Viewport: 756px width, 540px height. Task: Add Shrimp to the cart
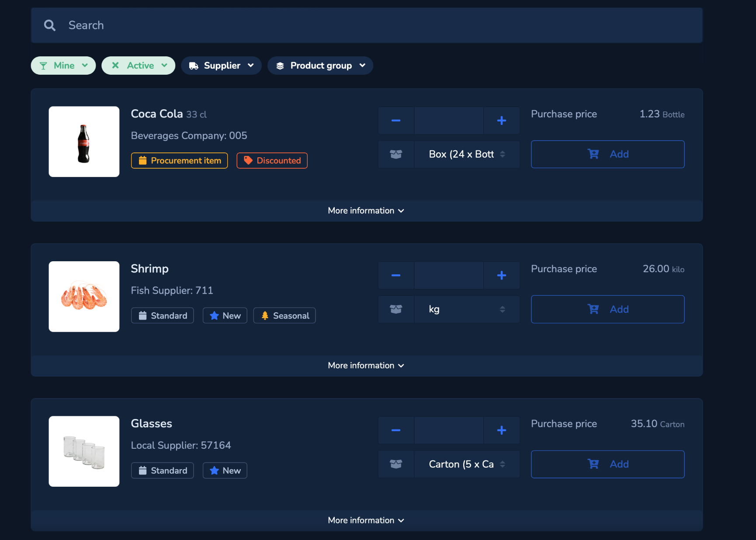click(608, 309)
